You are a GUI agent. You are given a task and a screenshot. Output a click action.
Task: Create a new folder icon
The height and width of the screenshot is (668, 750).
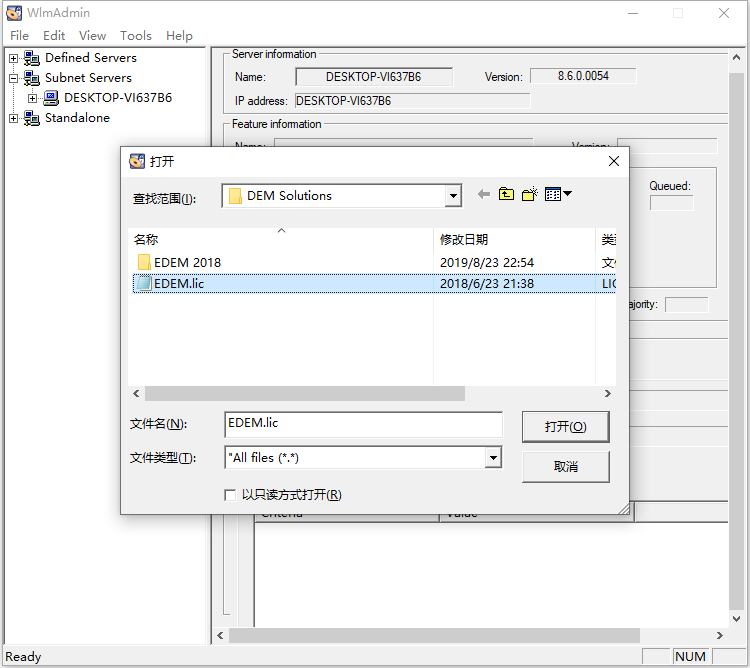[529, 194]
